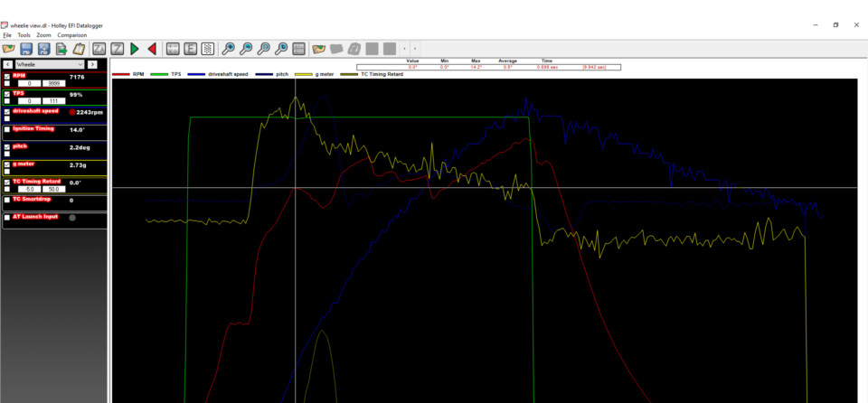Open the comparison log with second folder icon
Image resolution: width=868 pixels, height=403 pixels.
click(319, 49)
